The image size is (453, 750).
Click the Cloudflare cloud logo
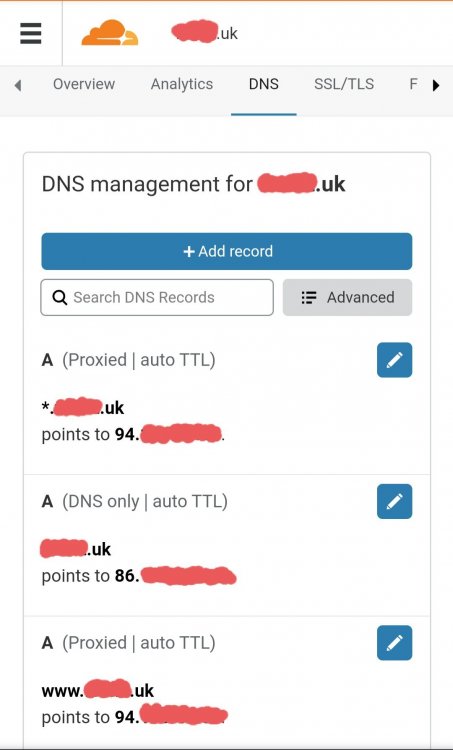(110, 33)
